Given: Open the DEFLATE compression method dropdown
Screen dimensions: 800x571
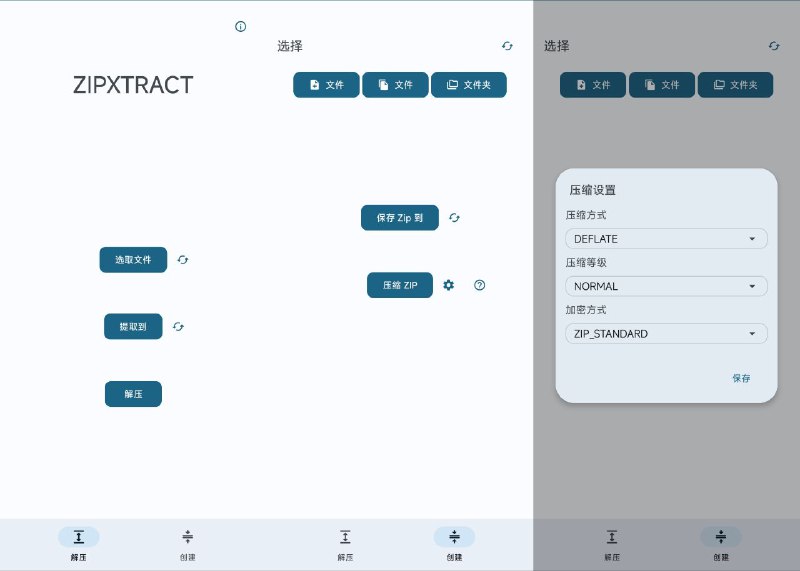Looking at the screenshot, I should (x=666, y=239).
